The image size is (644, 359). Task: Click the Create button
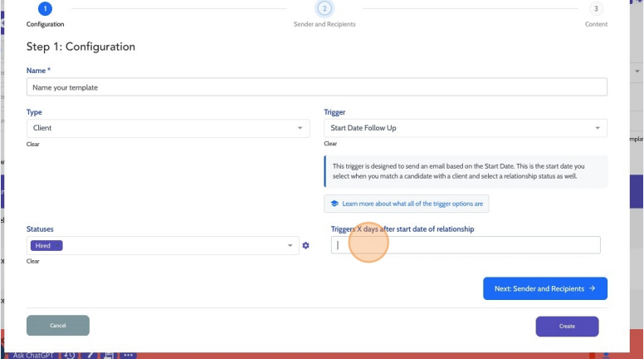(567, 326)
